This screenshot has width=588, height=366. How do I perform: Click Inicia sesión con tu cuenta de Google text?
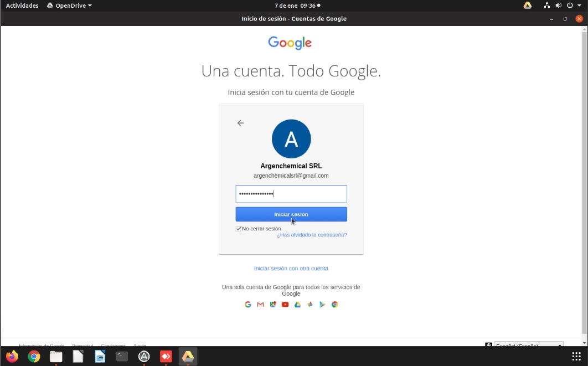(291, 92)
